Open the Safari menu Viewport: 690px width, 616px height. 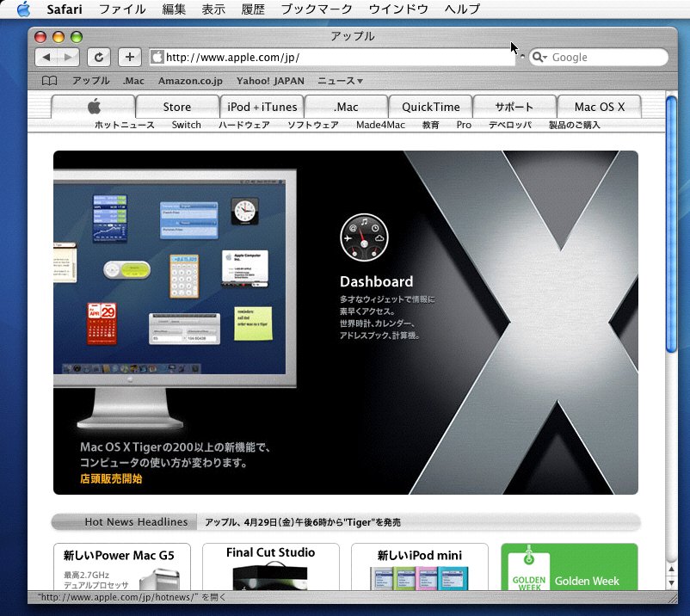(x=65, y=9)
